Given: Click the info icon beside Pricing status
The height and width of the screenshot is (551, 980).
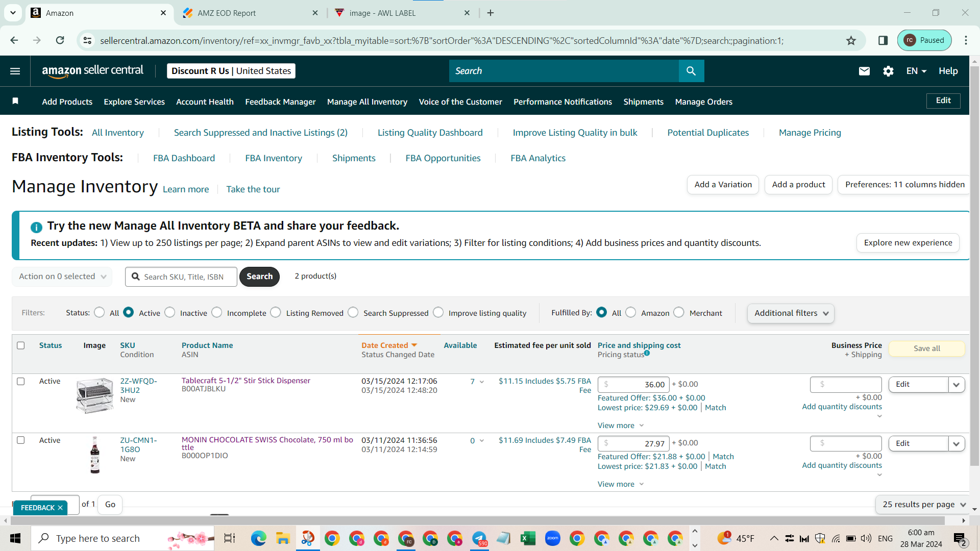Looking at the screenshot, I should click(647, 353).
